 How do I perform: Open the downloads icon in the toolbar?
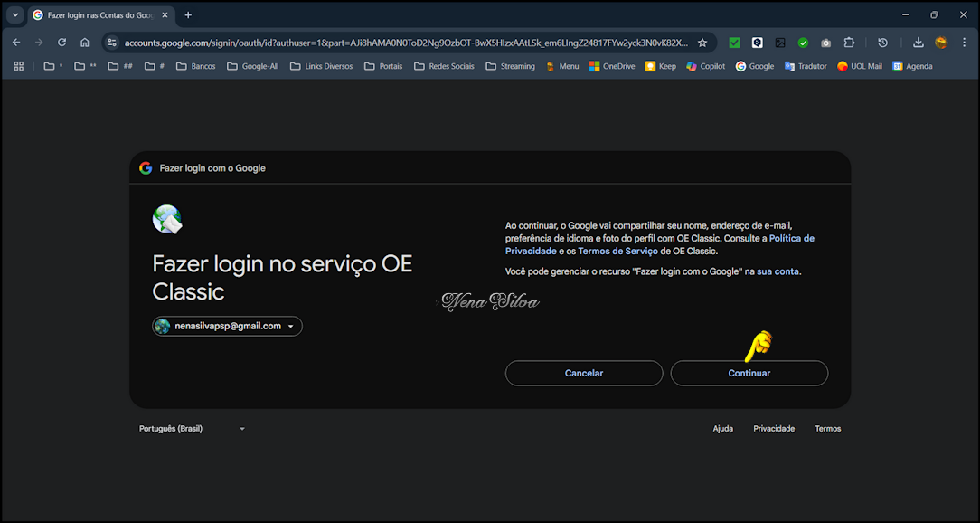pyautogui.click(x=918, y=43)
